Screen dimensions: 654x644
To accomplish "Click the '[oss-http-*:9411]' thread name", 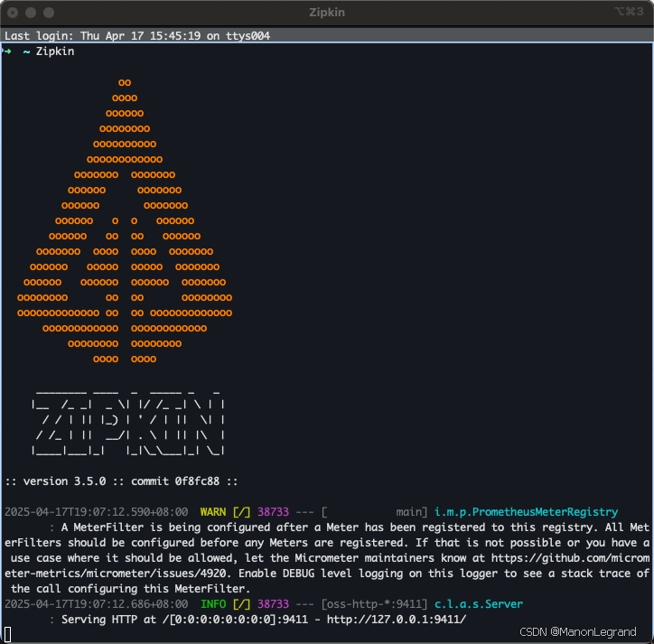I will pos(375,604).
